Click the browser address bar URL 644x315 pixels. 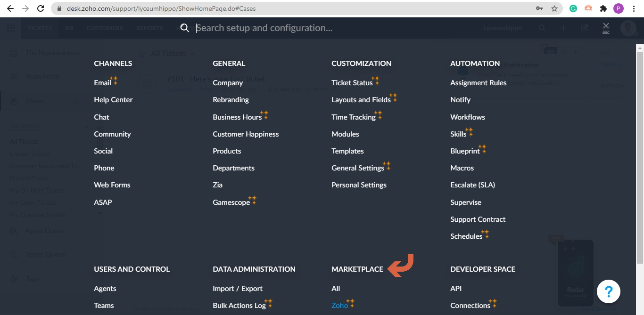point(161,8)
